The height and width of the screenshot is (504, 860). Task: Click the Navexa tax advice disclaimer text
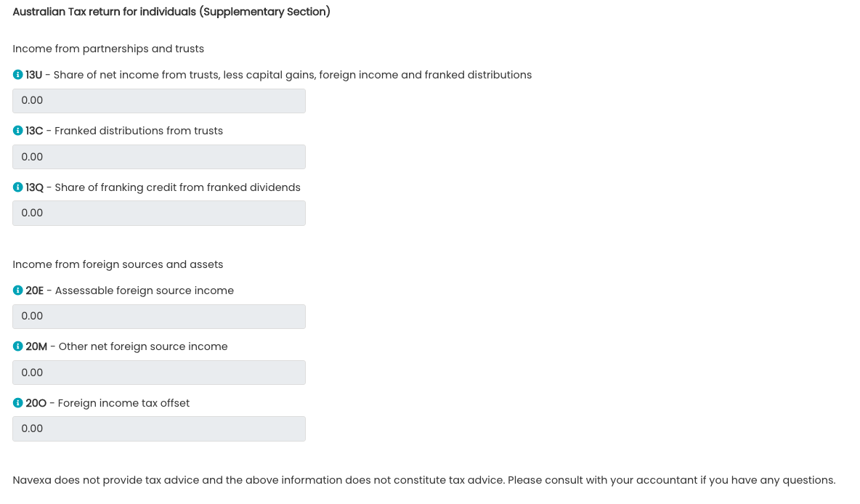tap(424, 480)
